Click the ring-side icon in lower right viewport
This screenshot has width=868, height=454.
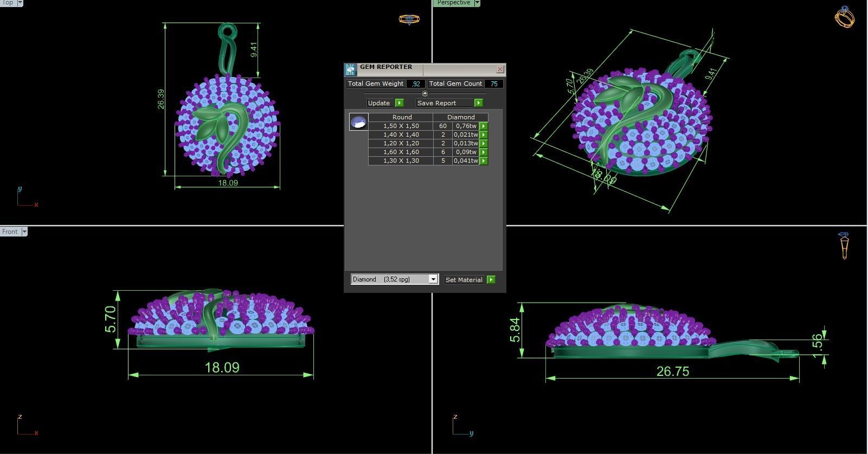(x=844, y=246)
